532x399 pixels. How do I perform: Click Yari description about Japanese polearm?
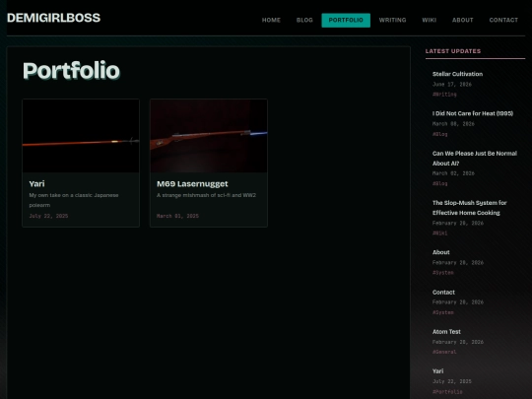point(74,200)
